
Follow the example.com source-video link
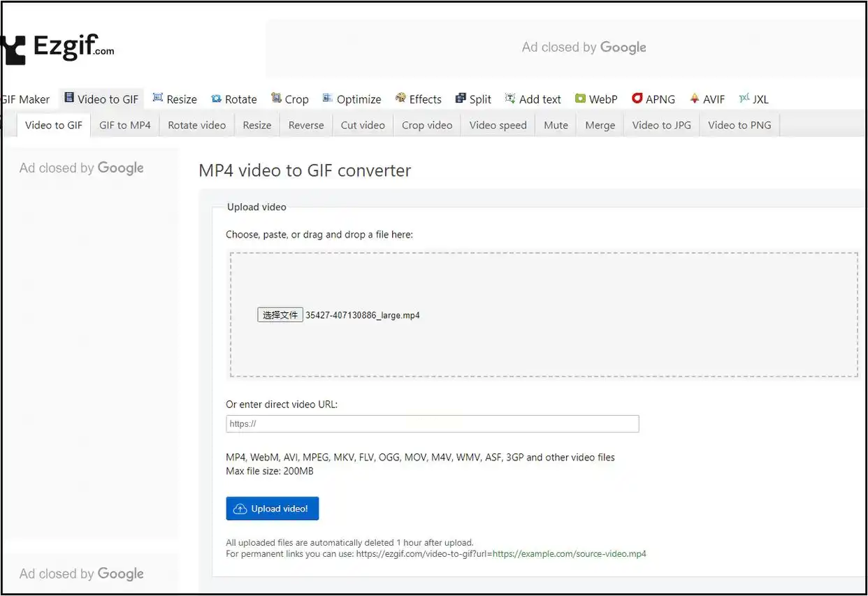pos(570,554)
